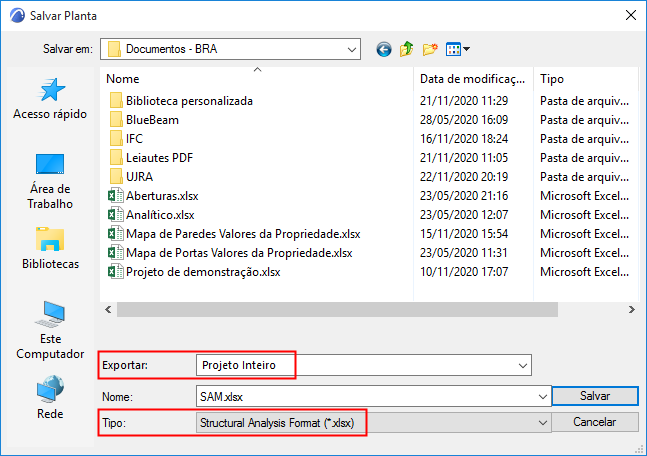Viewport: 647px width, 456px height.
Task: Click the Salvar button
Action: coord(595,397)
